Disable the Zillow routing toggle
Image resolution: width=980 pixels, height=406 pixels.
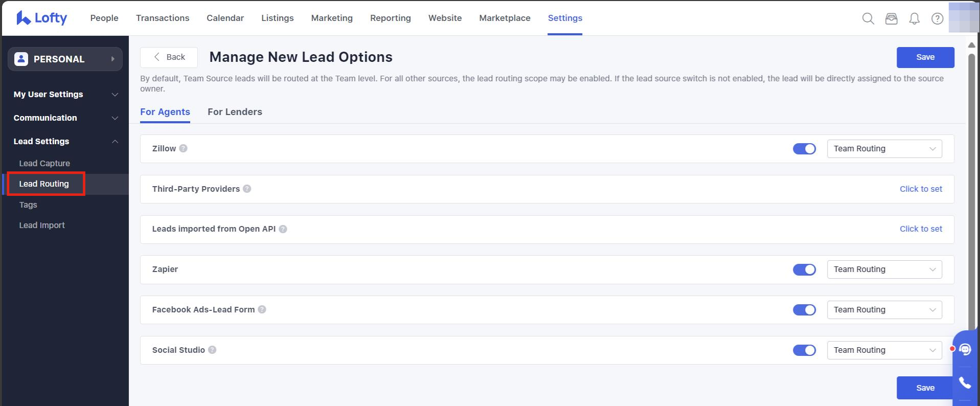pos(804,149)
